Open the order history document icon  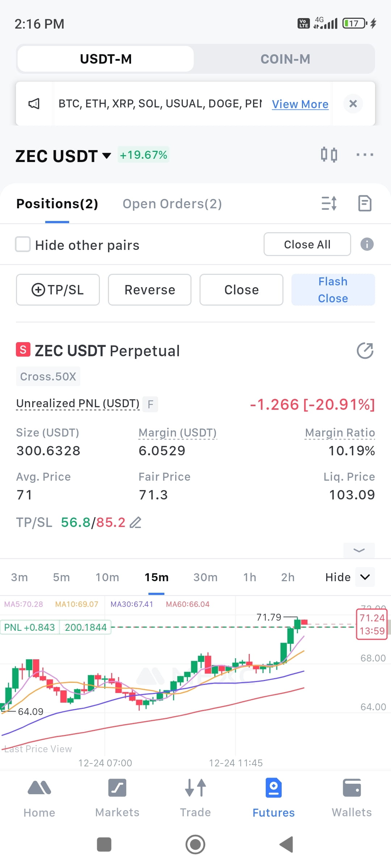tap(365, 203)
